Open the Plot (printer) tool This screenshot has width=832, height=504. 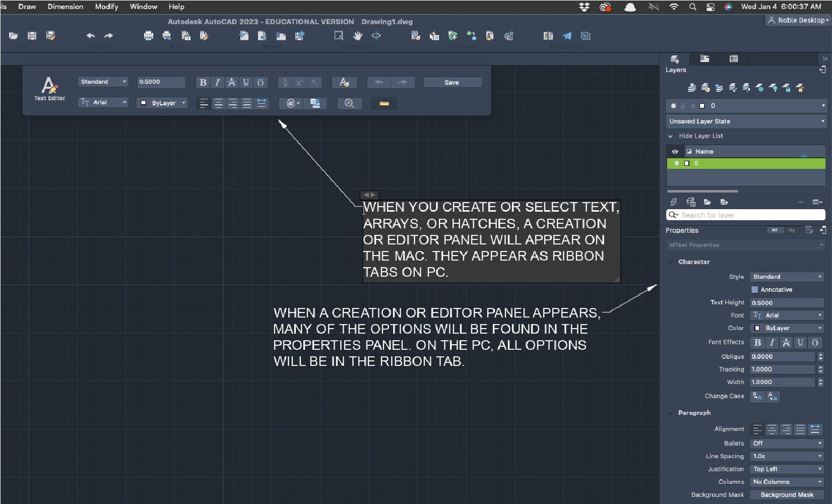click(148, 36)
